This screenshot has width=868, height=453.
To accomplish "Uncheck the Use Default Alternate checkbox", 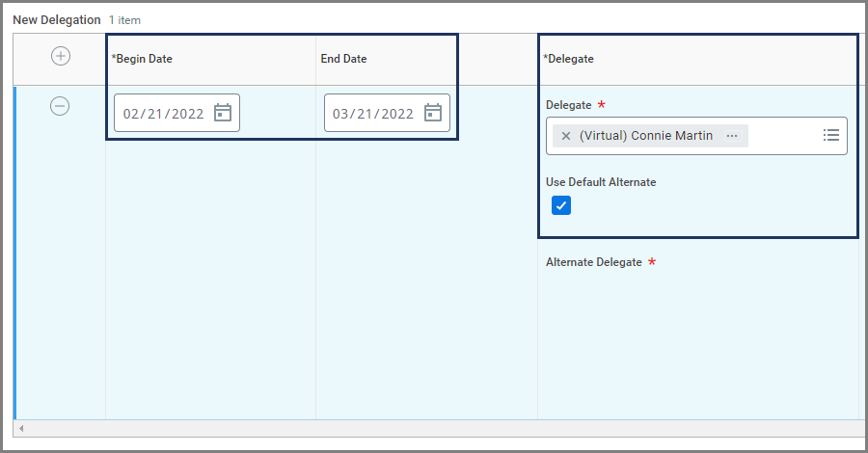I will point(561,205).
